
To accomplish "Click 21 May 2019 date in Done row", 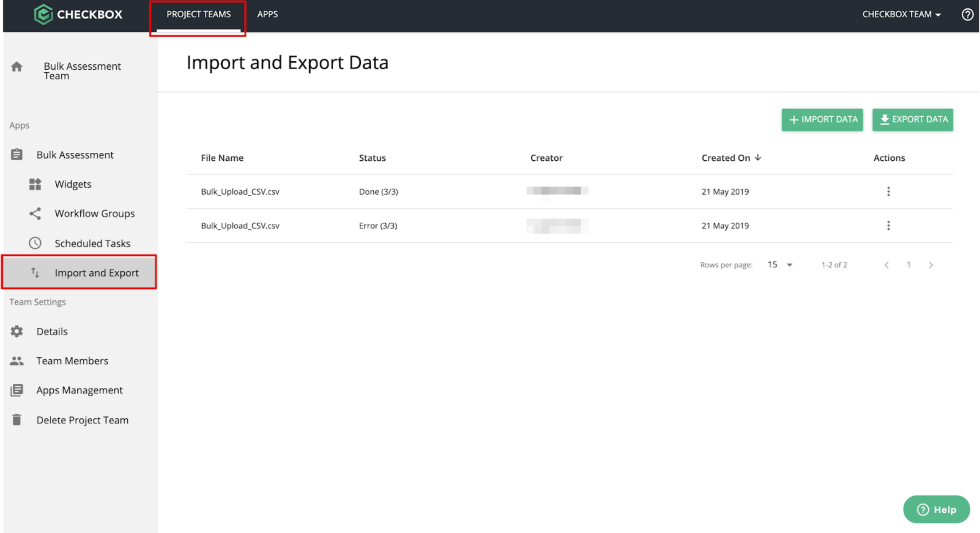I will point(725,191).
